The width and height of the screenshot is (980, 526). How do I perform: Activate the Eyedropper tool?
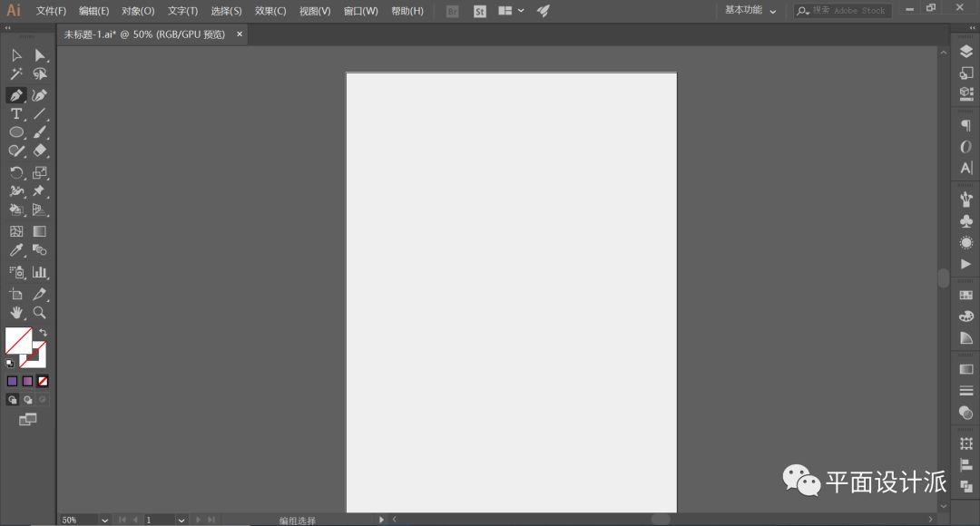point(16,250)
